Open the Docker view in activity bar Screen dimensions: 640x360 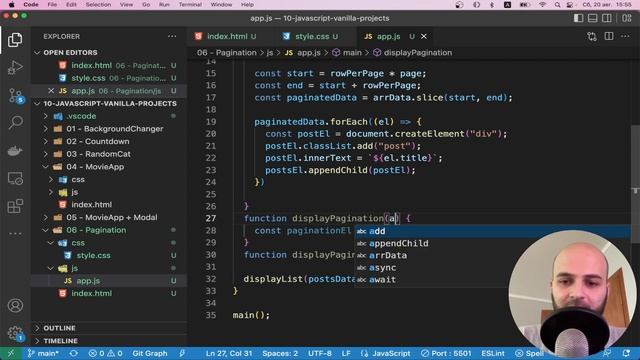point(15,151)
